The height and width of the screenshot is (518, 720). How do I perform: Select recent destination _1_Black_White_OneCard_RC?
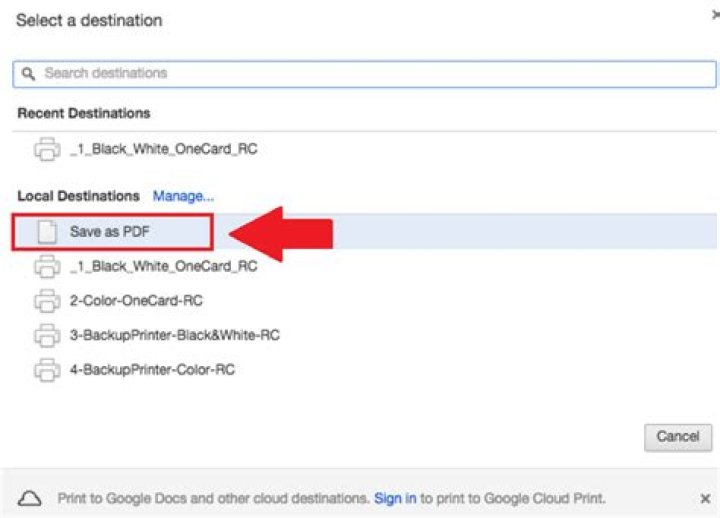(x=163, y=149)
